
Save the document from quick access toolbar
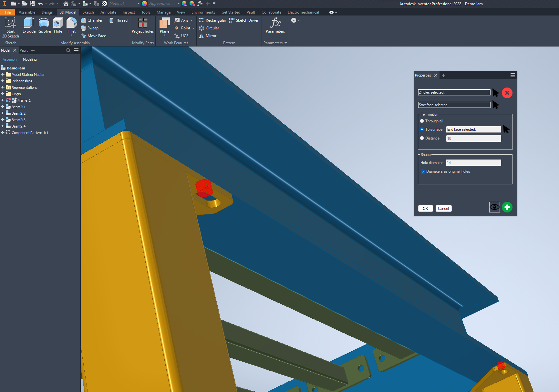(33, 4)
